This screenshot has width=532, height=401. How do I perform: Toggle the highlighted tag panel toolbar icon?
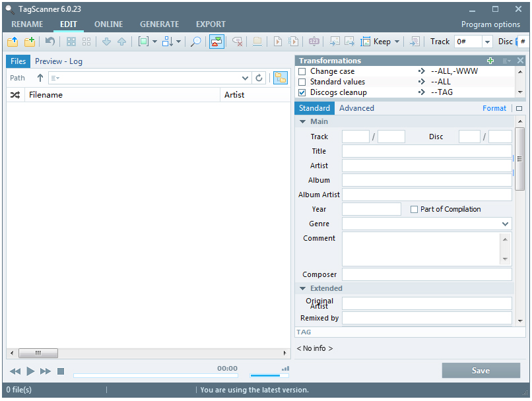click(x=216, y=42)
